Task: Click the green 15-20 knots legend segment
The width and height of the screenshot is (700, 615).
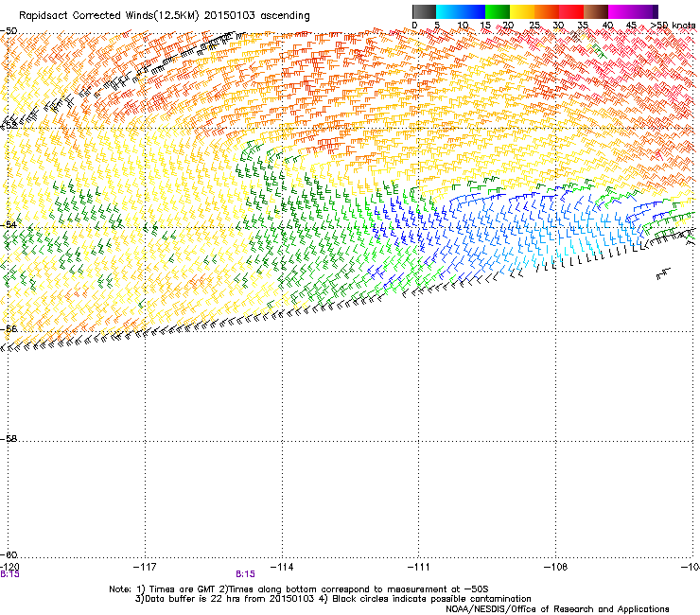Action: click(x=498, y=11)
